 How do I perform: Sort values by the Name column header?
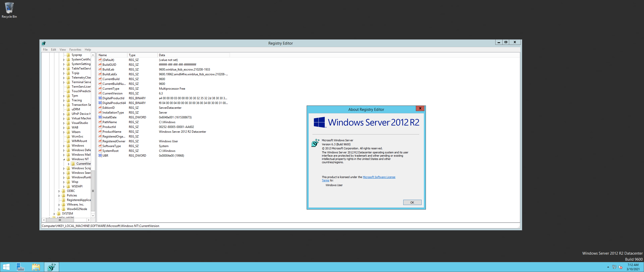click(x=112, y=55)
